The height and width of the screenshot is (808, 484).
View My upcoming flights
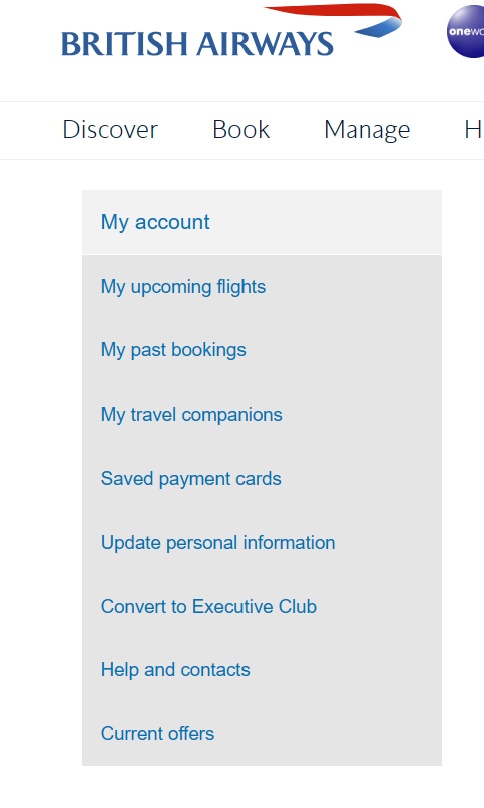[183, 287]
